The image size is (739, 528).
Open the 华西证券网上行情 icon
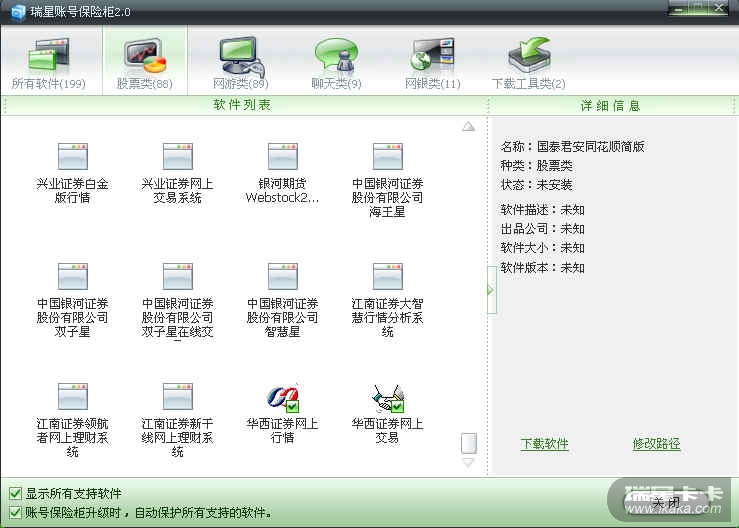[283, 398]
